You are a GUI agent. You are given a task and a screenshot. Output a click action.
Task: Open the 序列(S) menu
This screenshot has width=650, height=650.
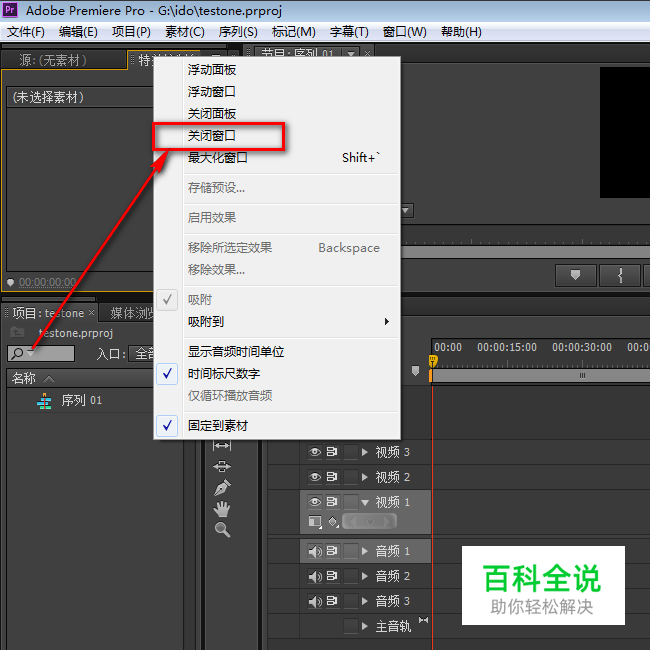(238, 32)
